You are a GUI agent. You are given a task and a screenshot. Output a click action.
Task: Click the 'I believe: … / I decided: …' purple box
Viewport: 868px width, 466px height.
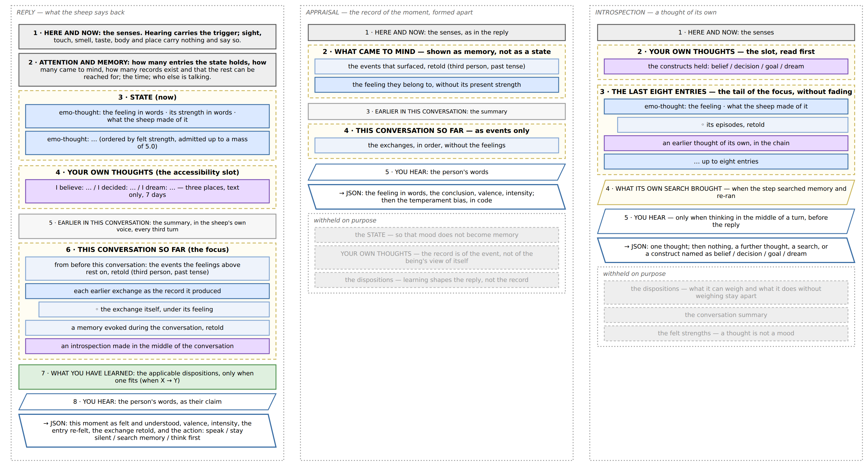[147, 191]
